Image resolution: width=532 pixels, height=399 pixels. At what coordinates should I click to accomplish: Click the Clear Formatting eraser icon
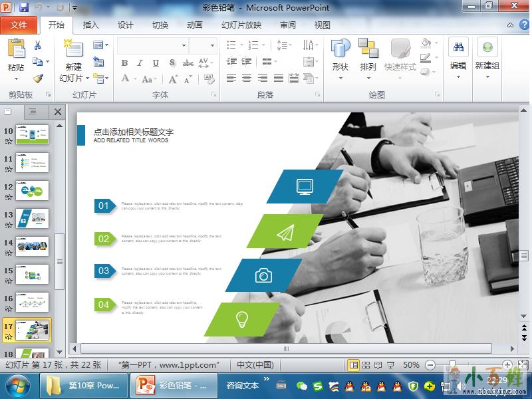[x=209, y=79]
